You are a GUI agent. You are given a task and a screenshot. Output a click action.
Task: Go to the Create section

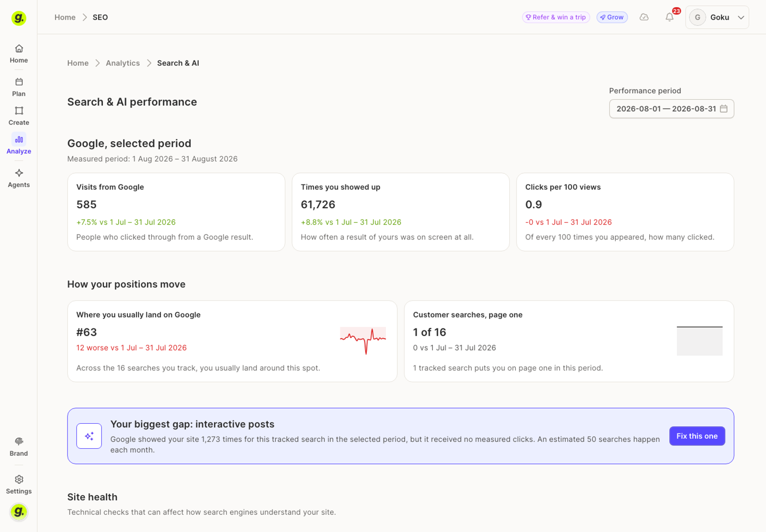(19, 116)
